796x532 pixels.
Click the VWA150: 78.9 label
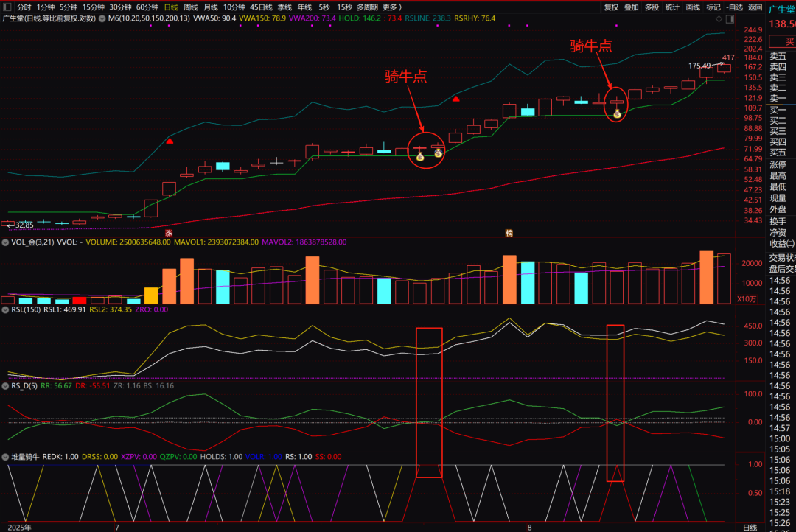pyautogui.click(x=262, y=18)
